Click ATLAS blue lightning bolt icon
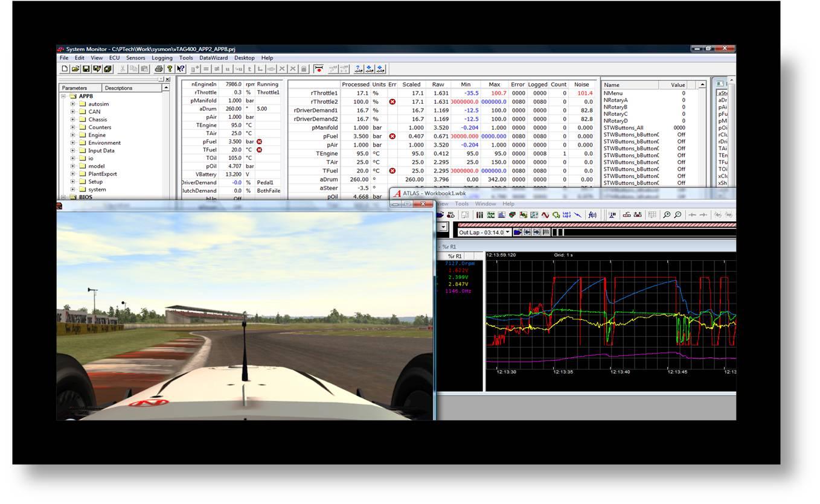 (x=577, y=215)
